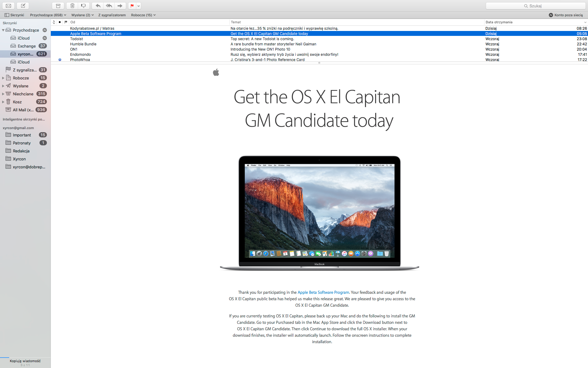588x368 pixels.
Task: Toggle the mailbox list with the Skrzynki button
Action: [14, 15]
